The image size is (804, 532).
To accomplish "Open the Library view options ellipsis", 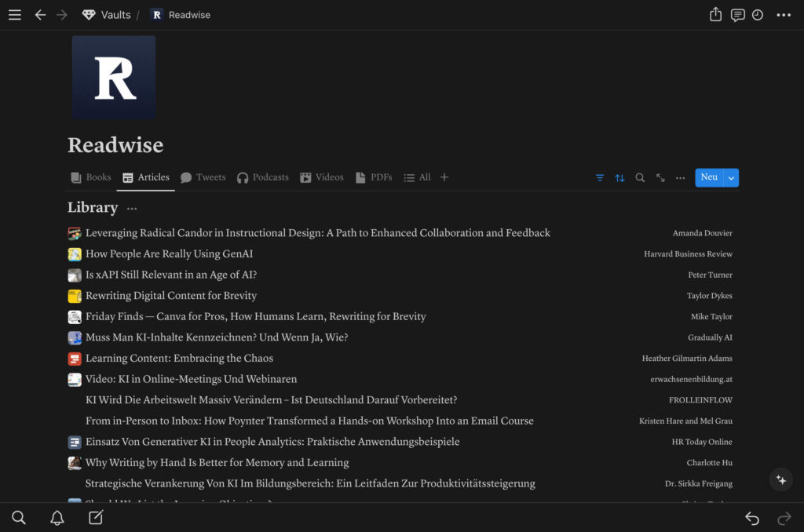I will [x=131, y=209].
